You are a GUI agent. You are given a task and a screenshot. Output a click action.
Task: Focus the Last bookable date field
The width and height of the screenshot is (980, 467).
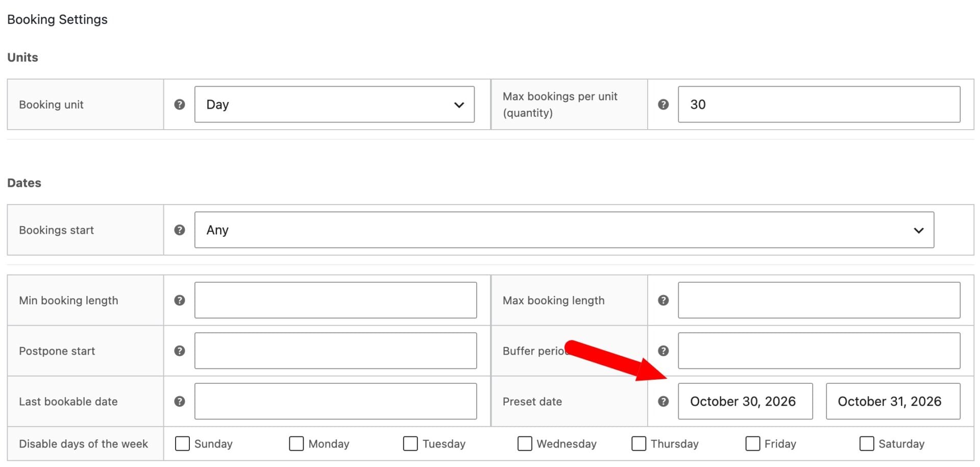pos(335,401)
